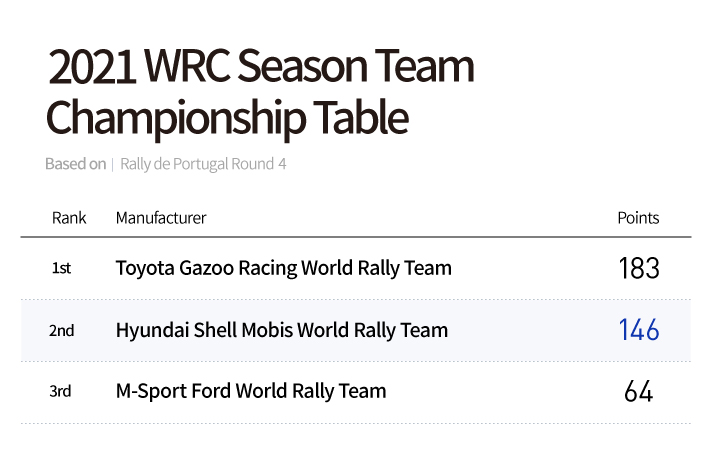Click the "Based on" label
The height and width of the screenshot is (450, 712).
(75, 164)
